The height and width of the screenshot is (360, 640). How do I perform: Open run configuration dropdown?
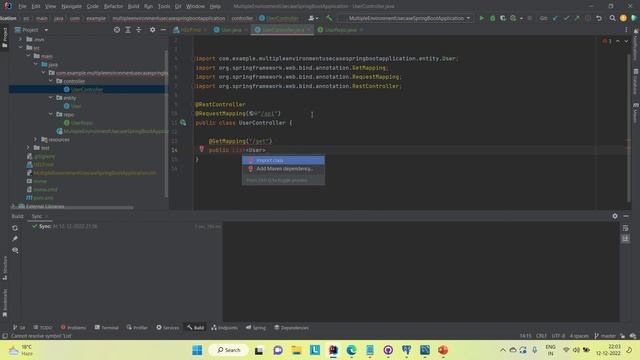pyautogui.click(x=408, y=18)
